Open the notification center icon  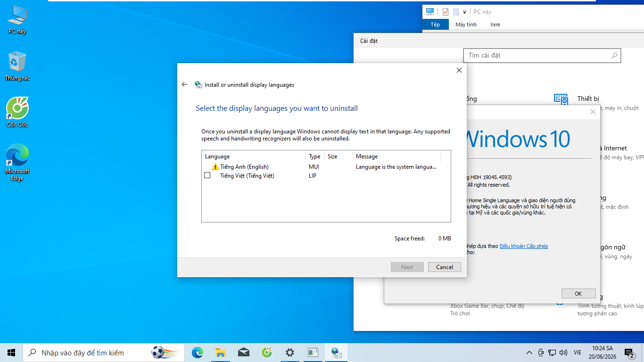(x=629, y=353)
